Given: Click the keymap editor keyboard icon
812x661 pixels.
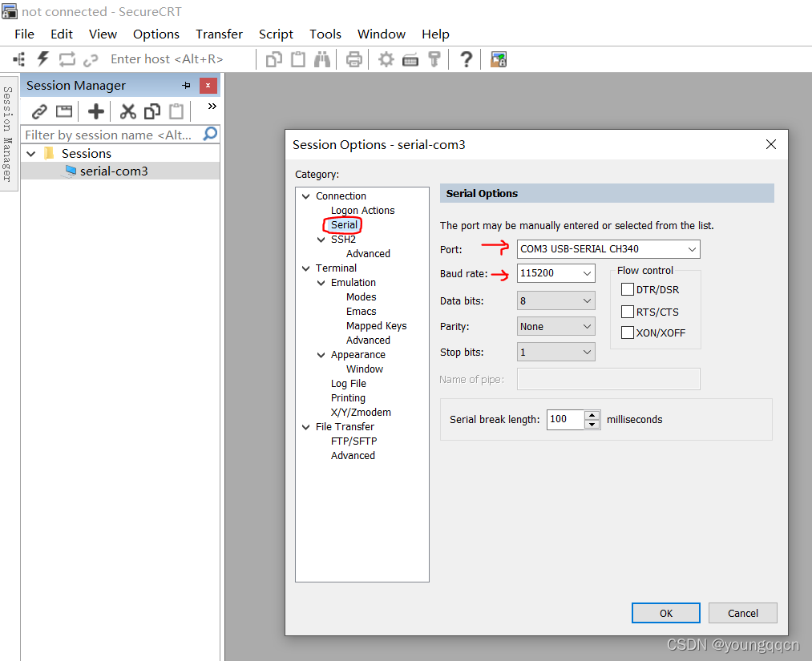Looking at the screenshot, I should tap(410, 61).
